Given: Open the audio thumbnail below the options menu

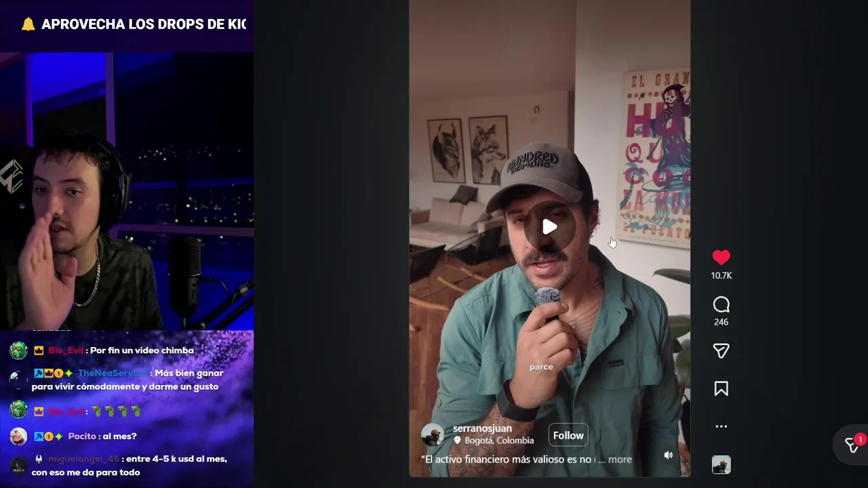Looking at the screenshot, I should [x=721, y=465].
